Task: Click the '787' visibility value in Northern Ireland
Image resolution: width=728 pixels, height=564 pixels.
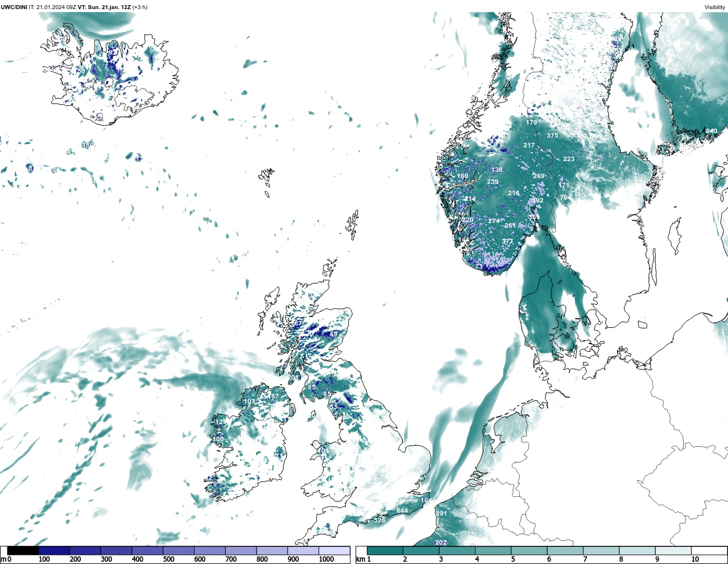Action: (274, 396)
